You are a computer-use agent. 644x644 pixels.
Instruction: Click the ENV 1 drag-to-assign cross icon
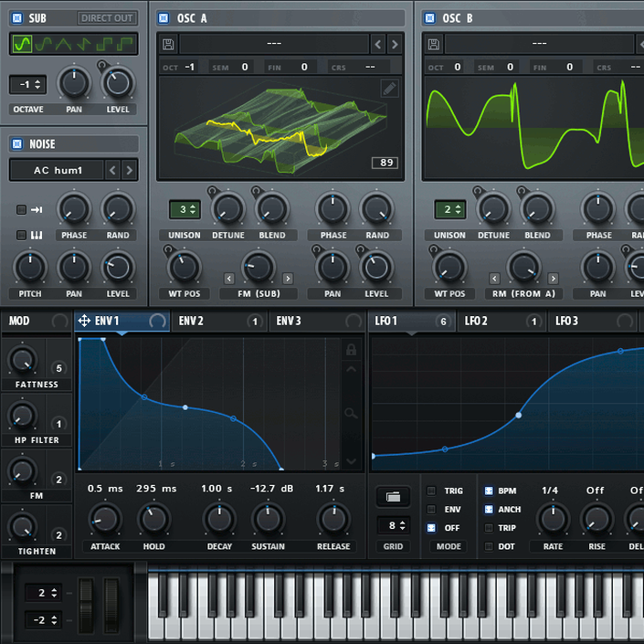[x=84, y=321]
